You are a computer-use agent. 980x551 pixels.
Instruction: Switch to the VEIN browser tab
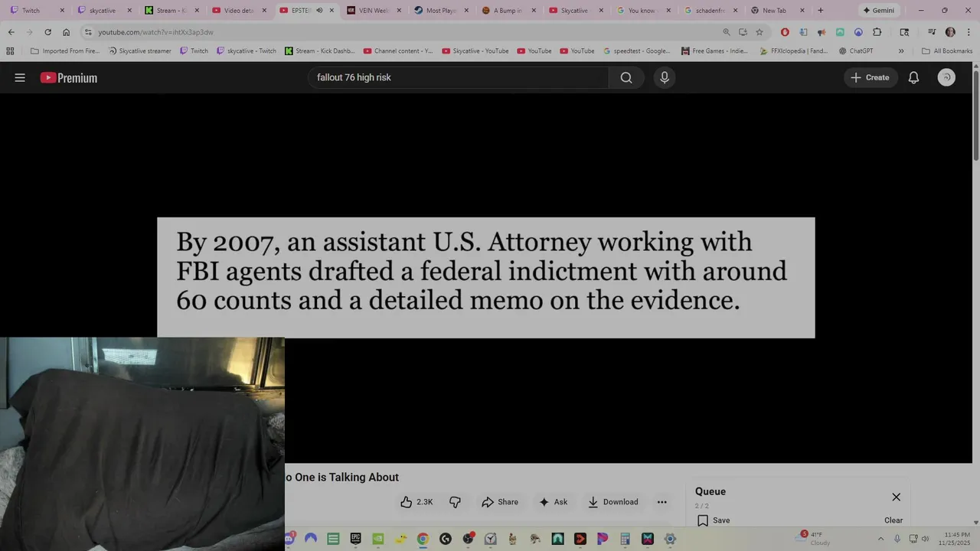pyautogui.click(x=374, y=11)
